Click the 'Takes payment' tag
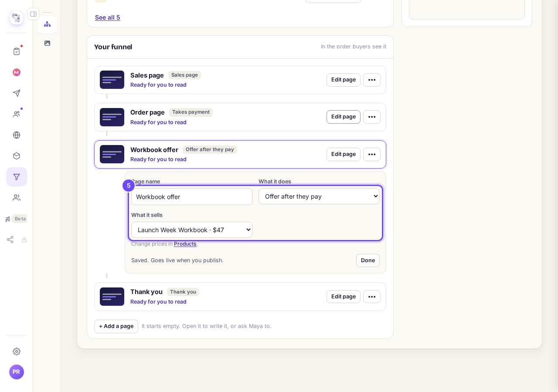Viewport: 558px width, 392px height. 191,112
